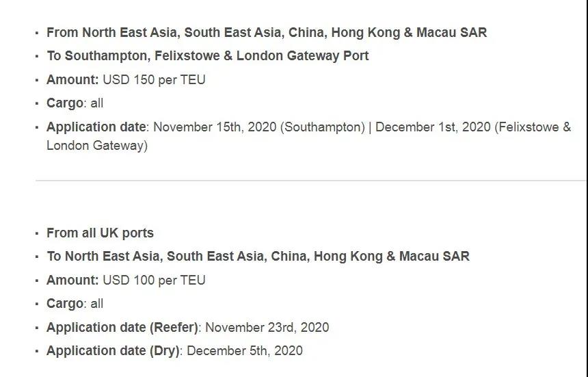The height and width of the screenshot is (377, 588).
Task: Click the bullet beside "From all UK ports"
Action: click(37, 233)
